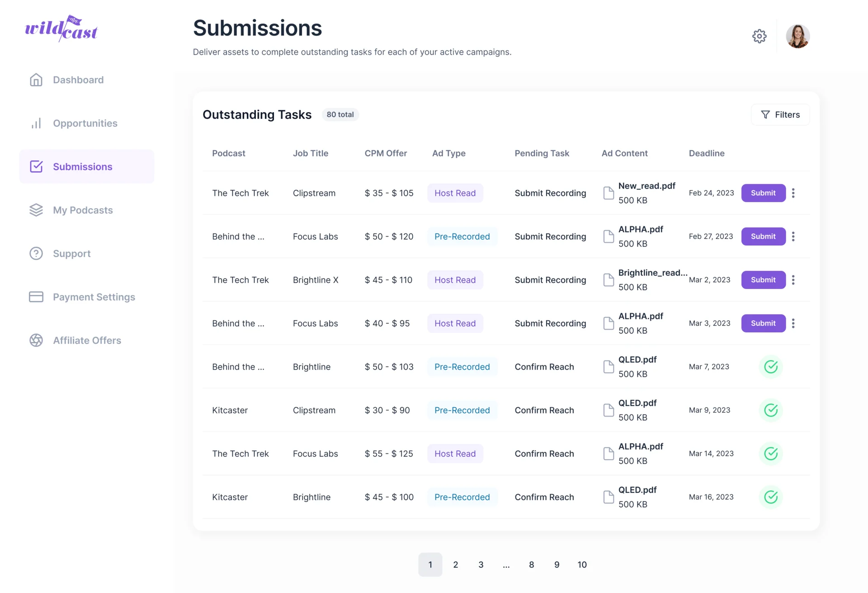Click the Dashboard home icon
Viewport: 868px width, 593px height.
[x=36, y=80]
